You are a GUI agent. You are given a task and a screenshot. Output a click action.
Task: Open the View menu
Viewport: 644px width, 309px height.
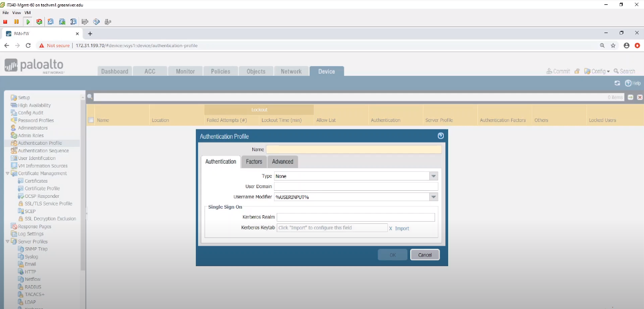pos(16,12)
